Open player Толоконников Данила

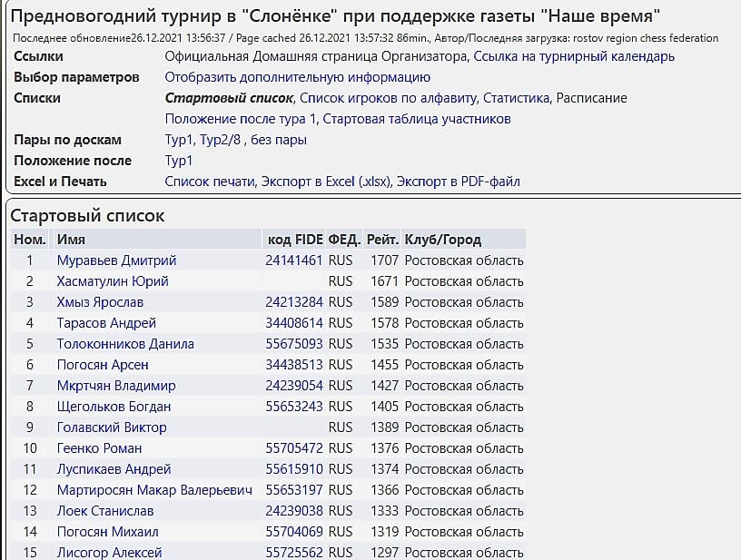point(125,344)
